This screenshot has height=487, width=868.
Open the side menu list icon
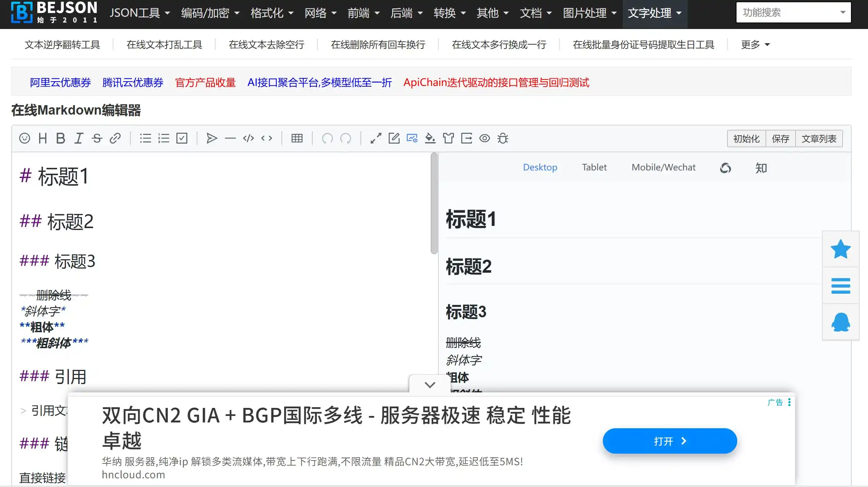tap(840, 286)
